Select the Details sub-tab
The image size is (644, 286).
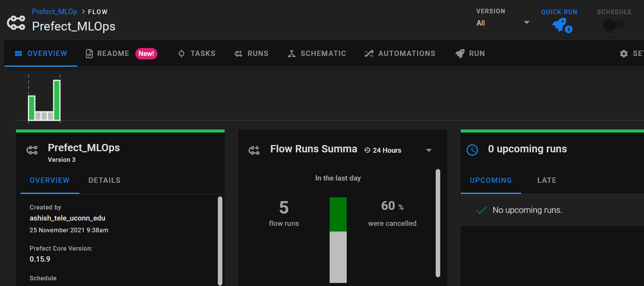pos(105,181)
